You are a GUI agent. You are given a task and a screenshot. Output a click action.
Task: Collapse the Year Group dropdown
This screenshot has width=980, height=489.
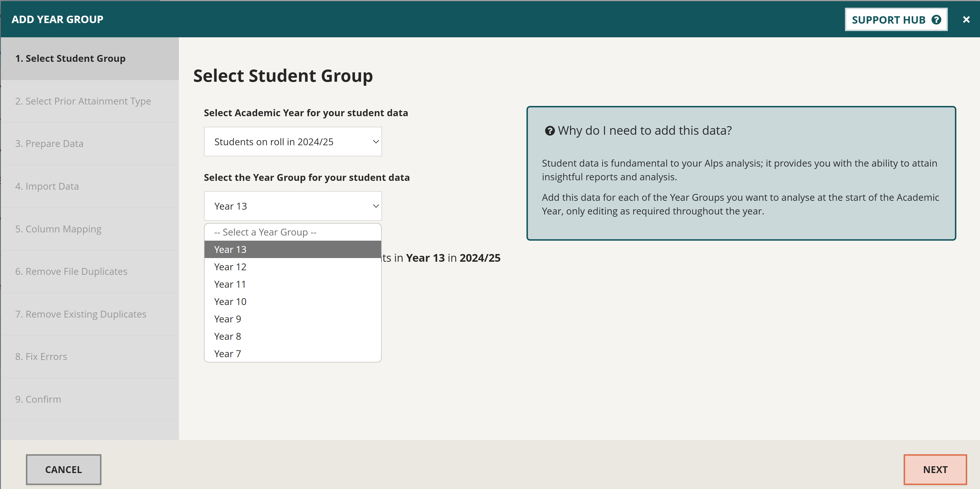[x=293, y=206]
